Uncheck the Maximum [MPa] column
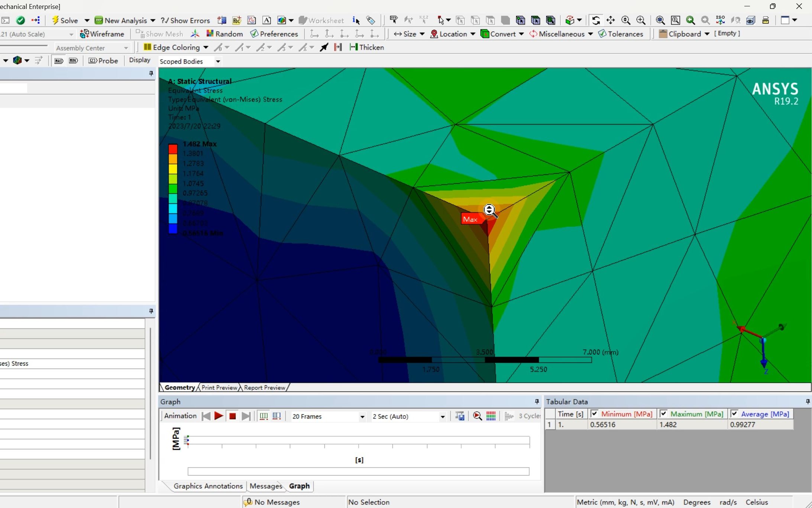The height and width of the screenshot is (508, 812). click(664, 414)
